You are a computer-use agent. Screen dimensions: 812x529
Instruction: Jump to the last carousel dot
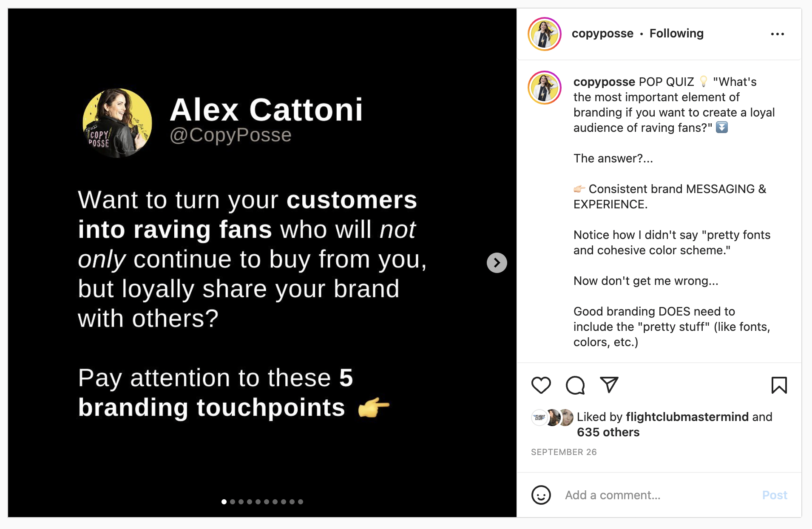301,502
